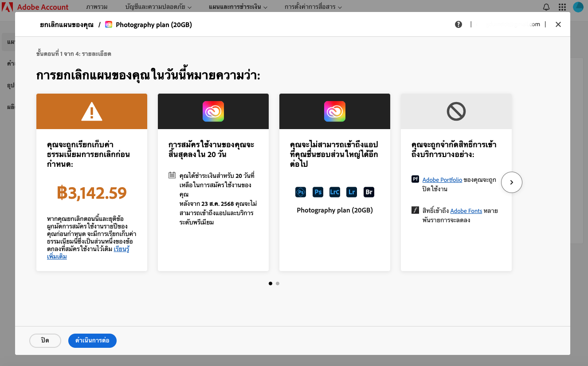The width and height of the screenshot is (588, 366).
Task: Expand แผนและการชำระเงิน dropdown menu
Action: click(238, 7)
